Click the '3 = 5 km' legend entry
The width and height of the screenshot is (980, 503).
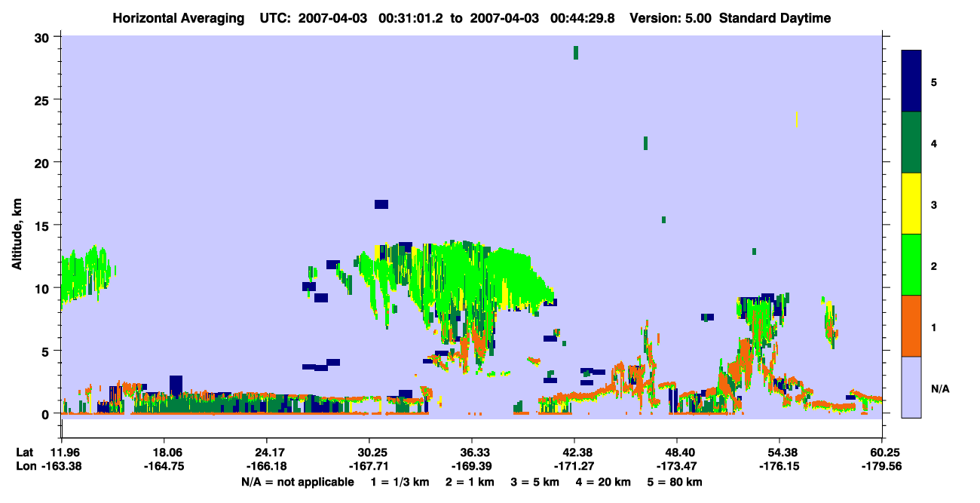click(536, 482)
